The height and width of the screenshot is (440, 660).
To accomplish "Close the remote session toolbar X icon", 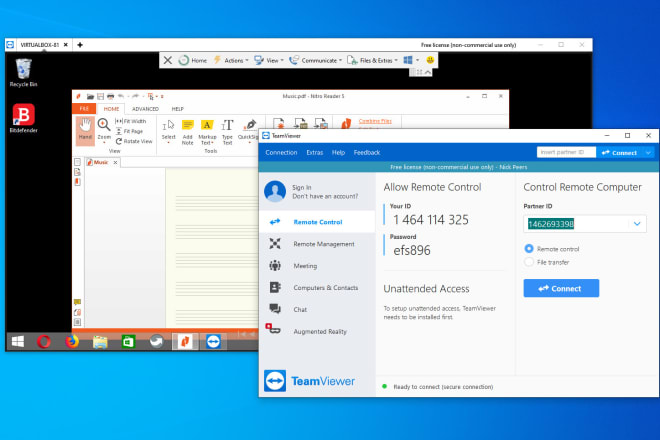I will click(168, 60).
